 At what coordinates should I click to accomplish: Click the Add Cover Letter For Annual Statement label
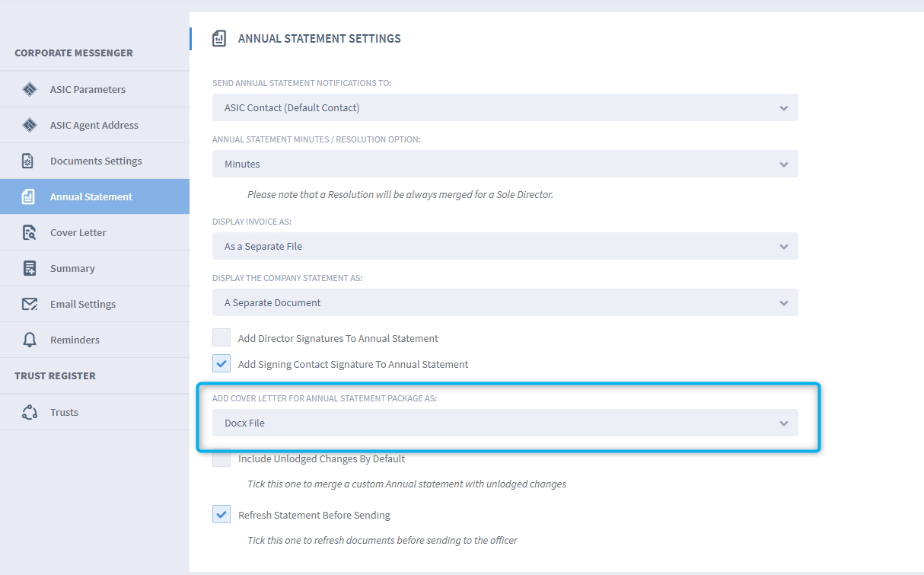[325, 398]
